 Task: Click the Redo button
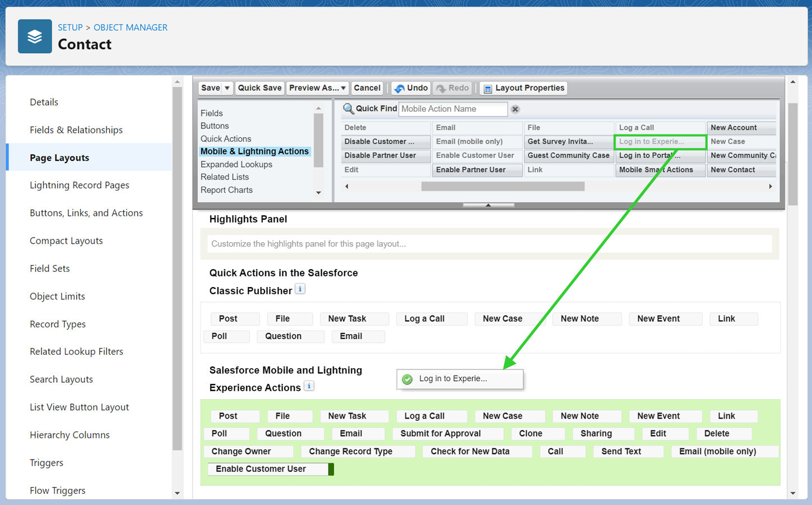(x=452, y=88)
